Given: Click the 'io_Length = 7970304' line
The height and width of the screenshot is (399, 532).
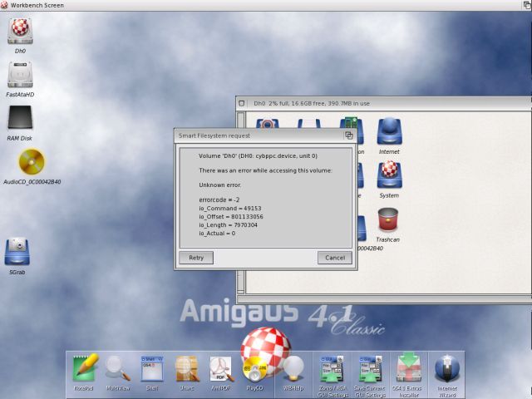Looking at the screenshot, I should [x=228, y=225].
